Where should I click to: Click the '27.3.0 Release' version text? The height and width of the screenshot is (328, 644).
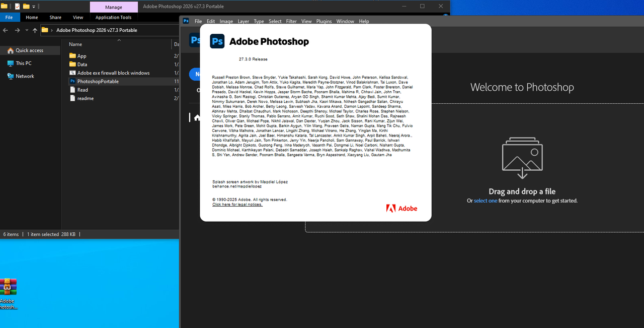pos(253,59)
